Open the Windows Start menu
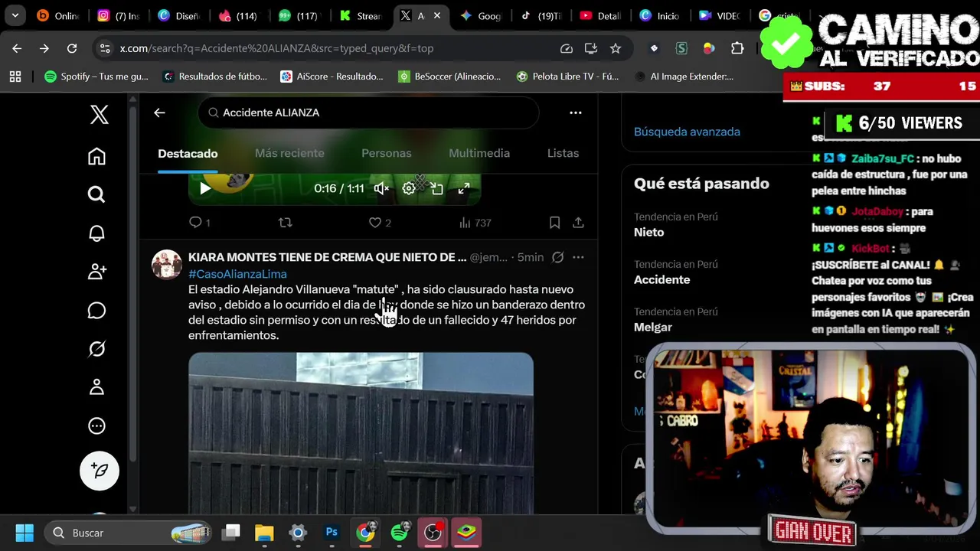The image size is (980, 551). click(x=24, y=533)
